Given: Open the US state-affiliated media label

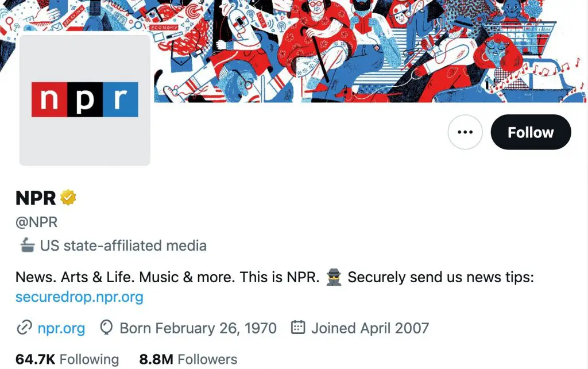Looking at the screenshot, I should (x=123, y=245).
